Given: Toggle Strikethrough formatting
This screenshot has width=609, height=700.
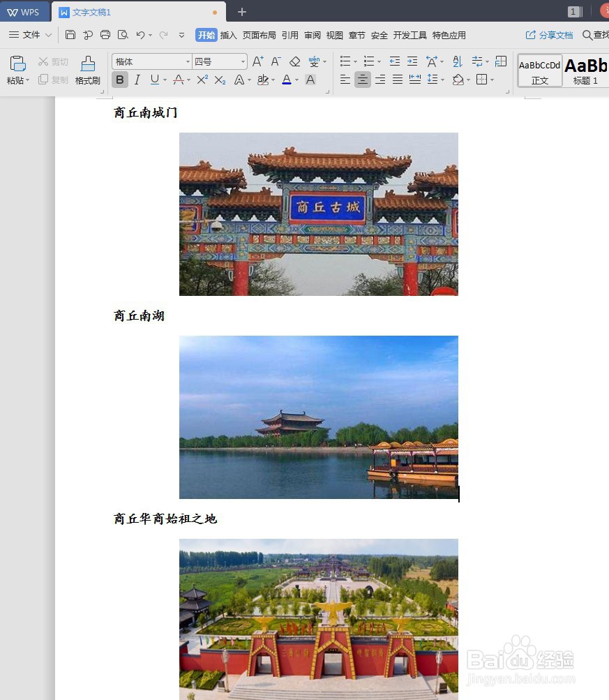Looking at the screenshot, I should (x=179, y=80).
